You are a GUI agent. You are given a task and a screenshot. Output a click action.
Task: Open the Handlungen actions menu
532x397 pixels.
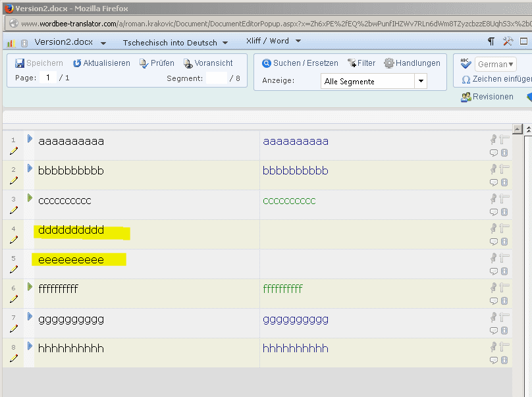click(x=412, y=63)
